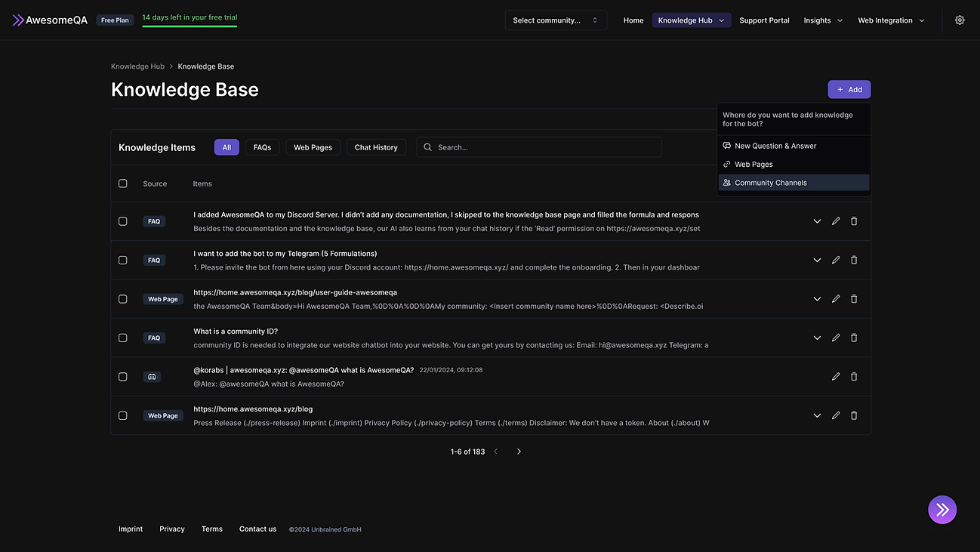980x552 pixels.
Task: Expand the Insights menu
Action: point(823,20)
